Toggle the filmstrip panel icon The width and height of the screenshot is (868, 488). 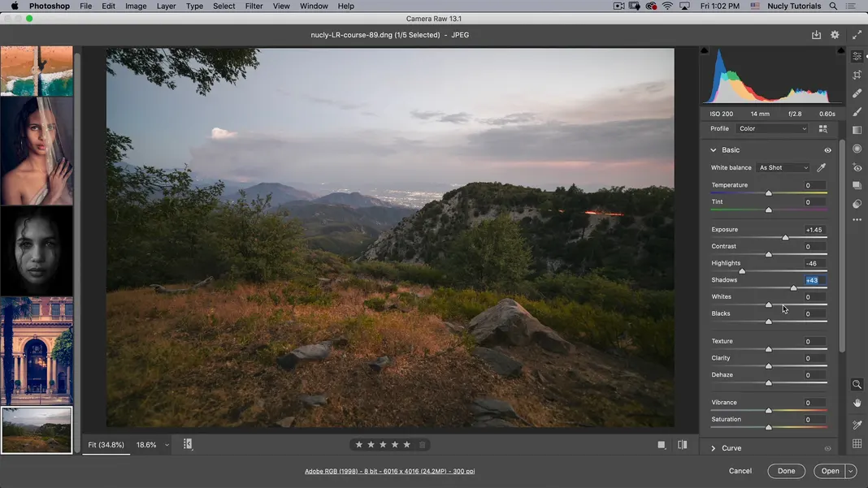click(188, 444)
